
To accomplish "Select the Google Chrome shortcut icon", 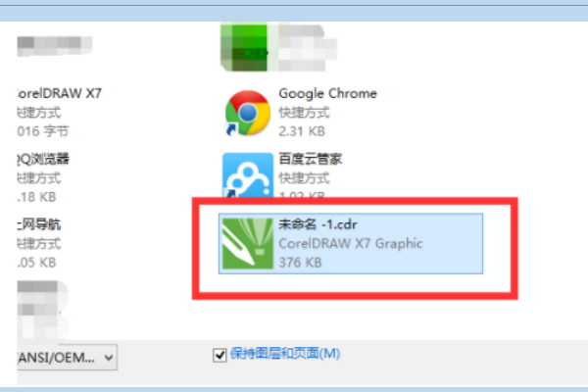I will (248, 113).
